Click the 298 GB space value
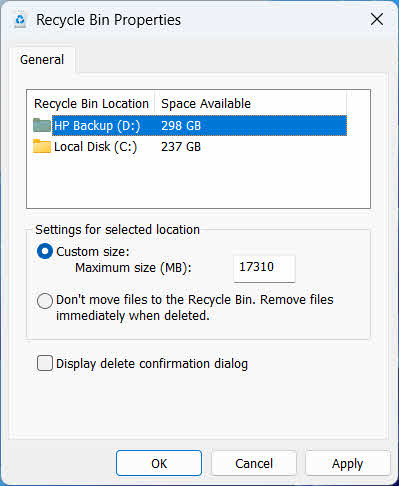The image size is (399, 486). tap(181, 126)
